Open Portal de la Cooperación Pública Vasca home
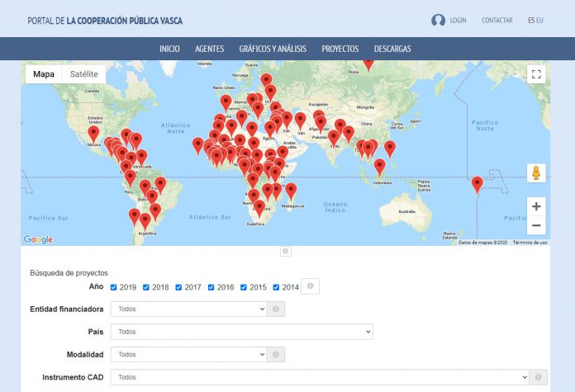Viewport: 575px width, 392px height. pos(105,21)
